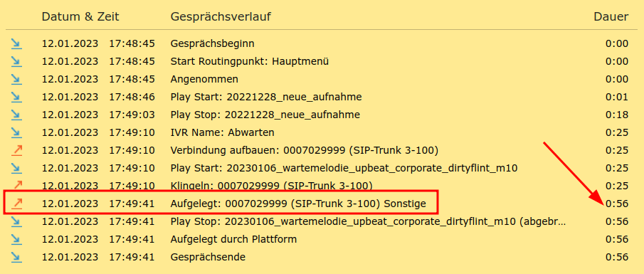
Task: Click the incoming arrow icon for Gesprächsbeginn
Action: pos(16,43)
